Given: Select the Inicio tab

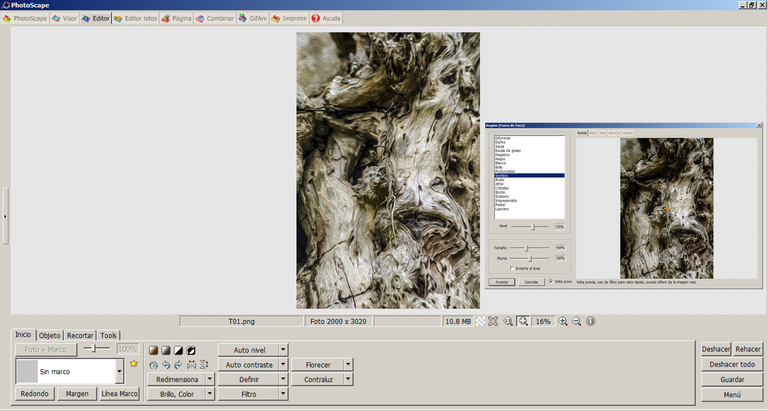Looking at the screenshot, I should [x=23, y=335].
